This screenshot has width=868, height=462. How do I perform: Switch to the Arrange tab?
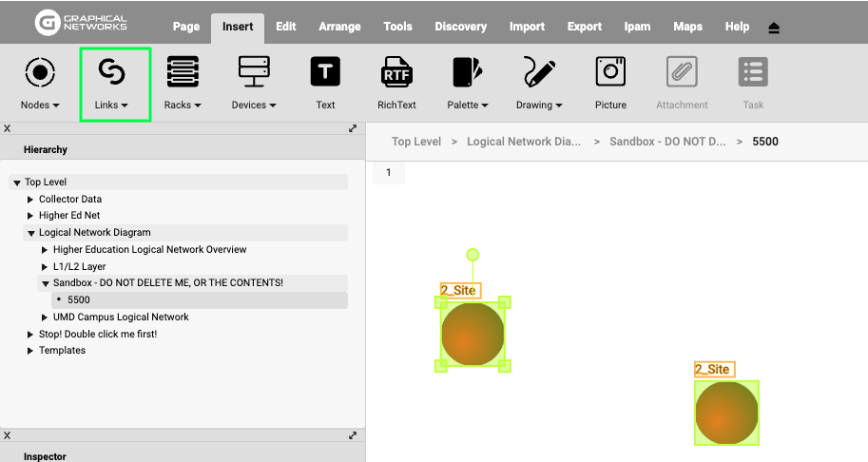coord(339,27)
